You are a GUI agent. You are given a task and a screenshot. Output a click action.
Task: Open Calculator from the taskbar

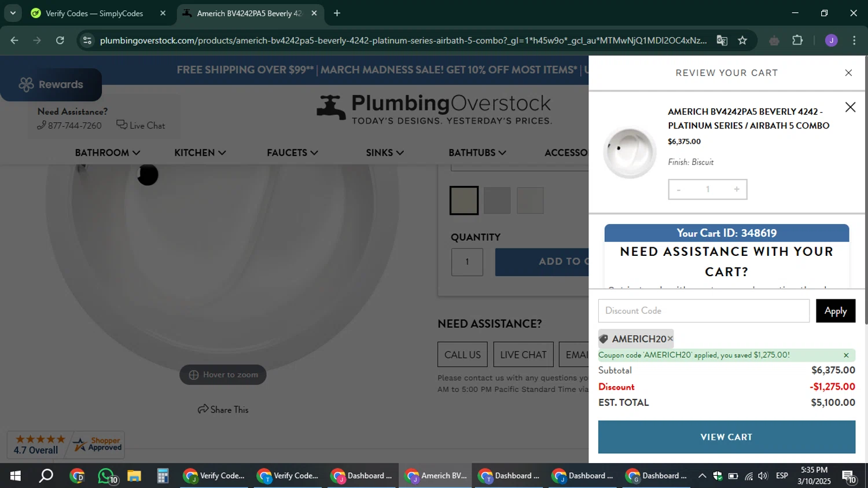click(x=163, y=476)
